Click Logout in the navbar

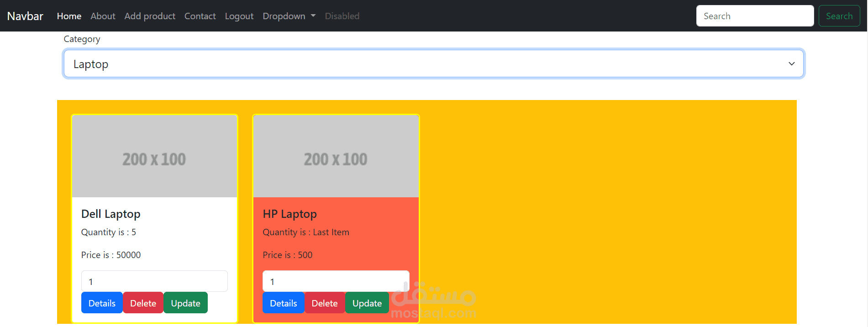(239, 16)
